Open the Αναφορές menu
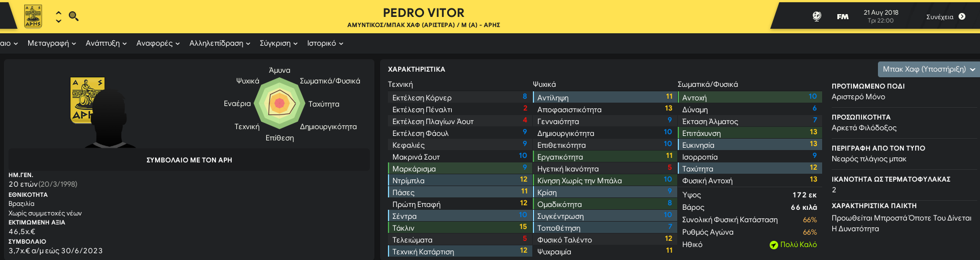This screenshot has width=980, height=260. click(x=158, y=43)
